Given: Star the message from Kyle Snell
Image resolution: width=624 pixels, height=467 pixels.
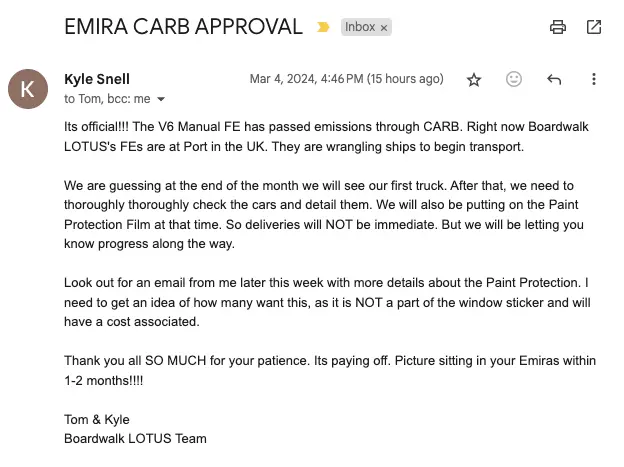Looking at the screenshot, I should coord(474,80).
